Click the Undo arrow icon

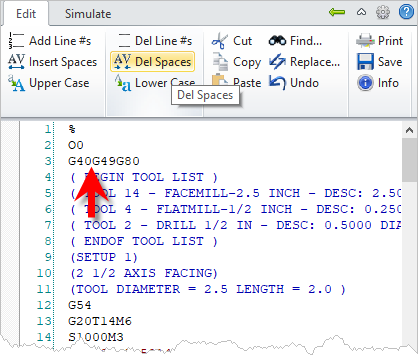coord(277,83)
